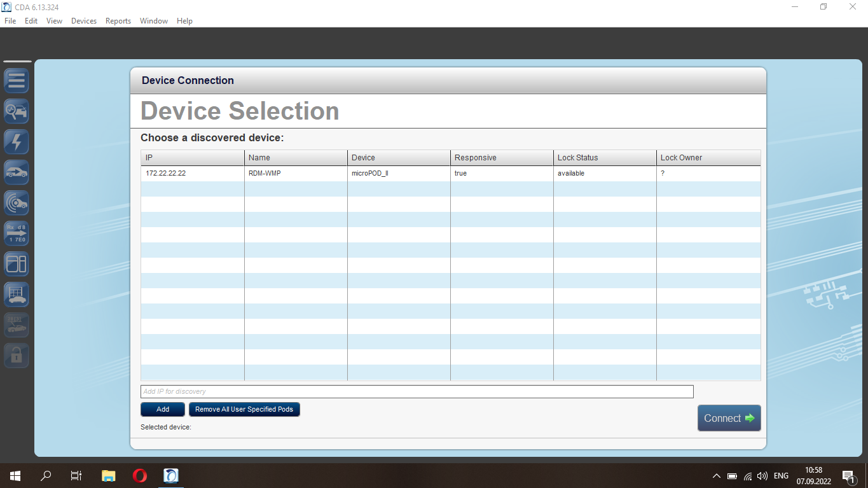Click the padlock icon in sidebar
868x488 pixels.
(17, 355)
